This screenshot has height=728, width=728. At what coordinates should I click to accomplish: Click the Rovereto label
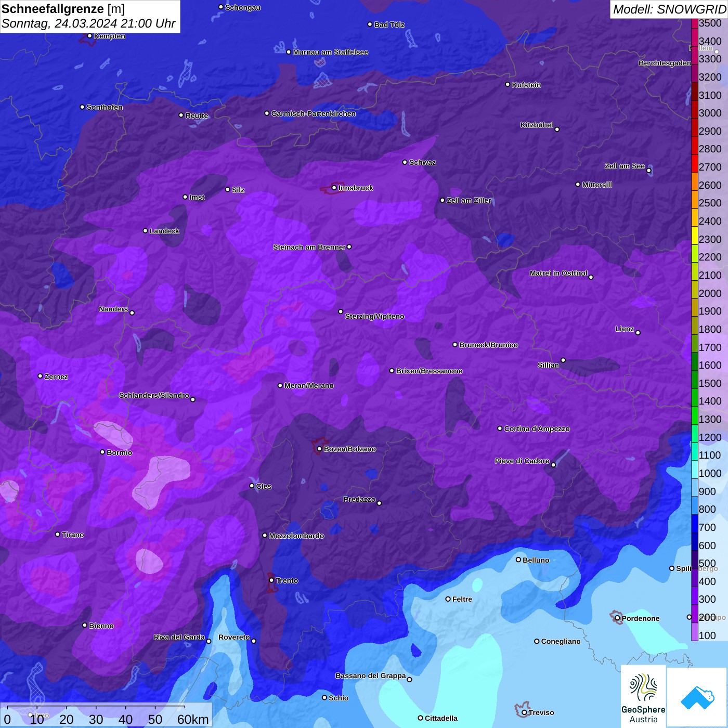pos(234,637)
